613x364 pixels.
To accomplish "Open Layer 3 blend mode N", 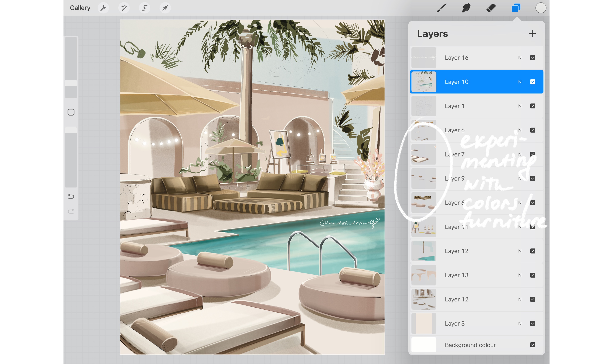I will 520,323.
